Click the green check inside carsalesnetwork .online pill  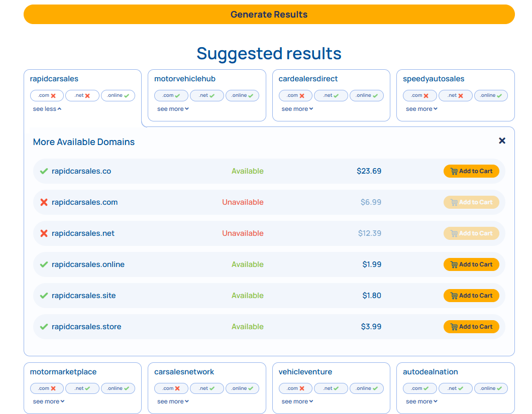click(250, 388)
